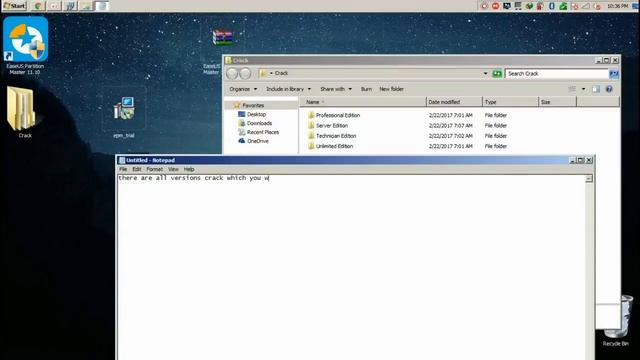Click the Start button on the taskbar
Viewport: 640px width, 360px height.
tap(15, 6)
